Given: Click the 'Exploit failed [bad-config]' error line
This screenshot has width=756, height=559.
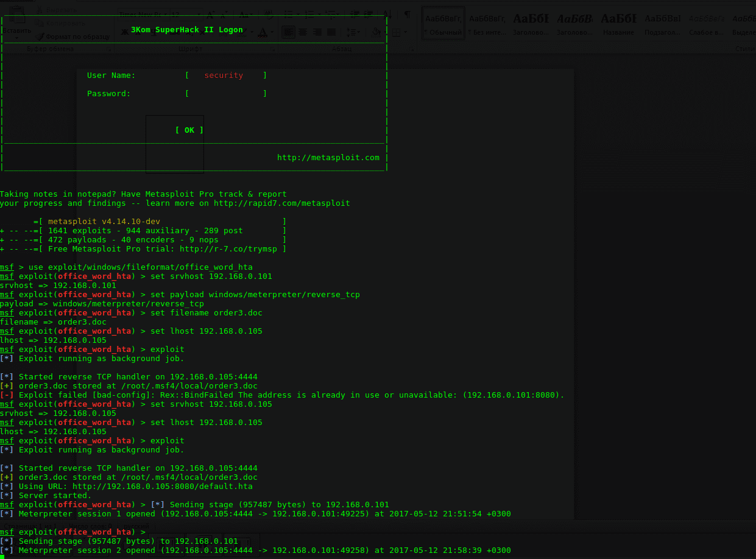Looking at the screenshot, I should 282,395.
